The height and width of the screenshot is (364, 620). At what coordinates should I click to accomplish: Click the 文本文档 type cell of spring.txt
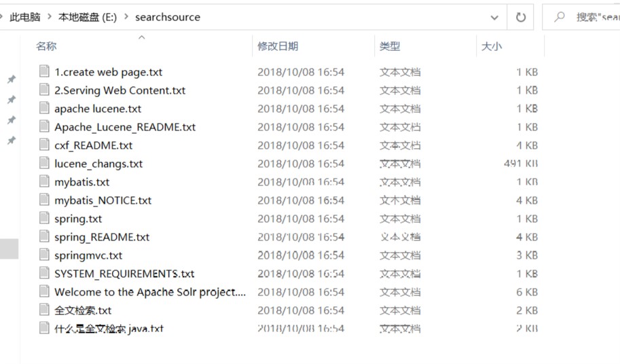coord(400,219)
